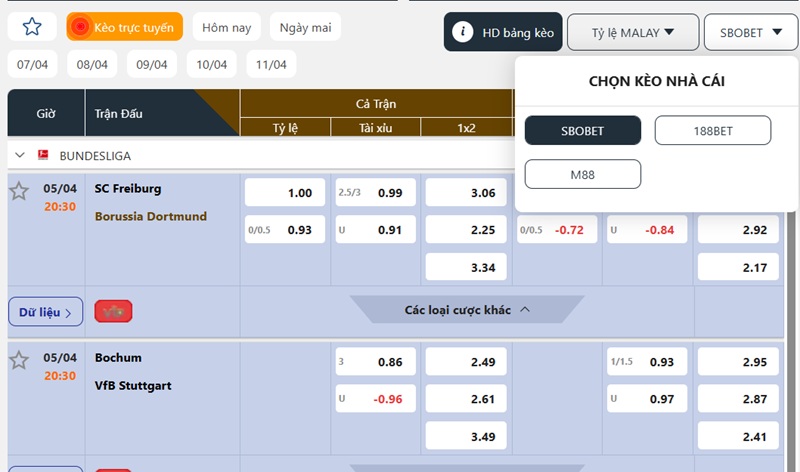The height and width of the screenshot is (472, 800).
Task: Pick 1x2 odds 2.25
Action: (x=466, y=230)
